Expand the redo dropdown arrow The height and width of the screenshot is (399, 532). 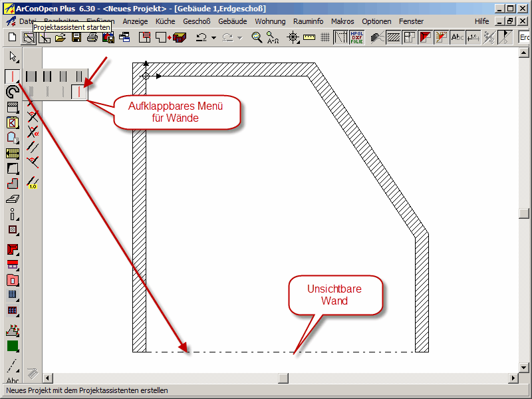[x=239, y=38]
